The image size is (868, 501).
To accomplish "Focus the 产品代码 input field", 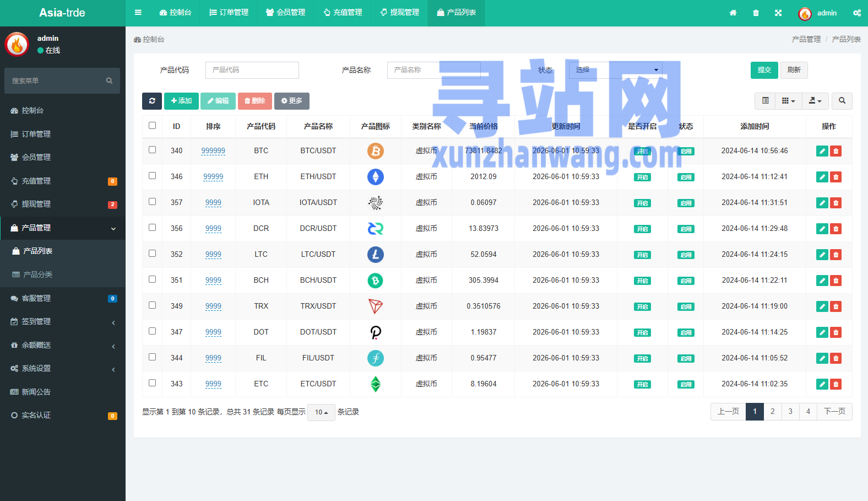I will (252, 70).
